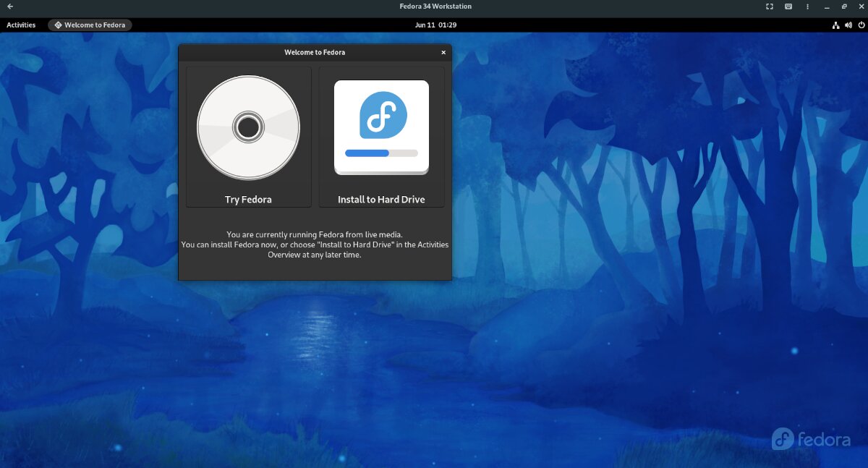This screenshot has width=868, height=468.
Task: Click the send keys keyboard icon
Action: pos(788,7)
